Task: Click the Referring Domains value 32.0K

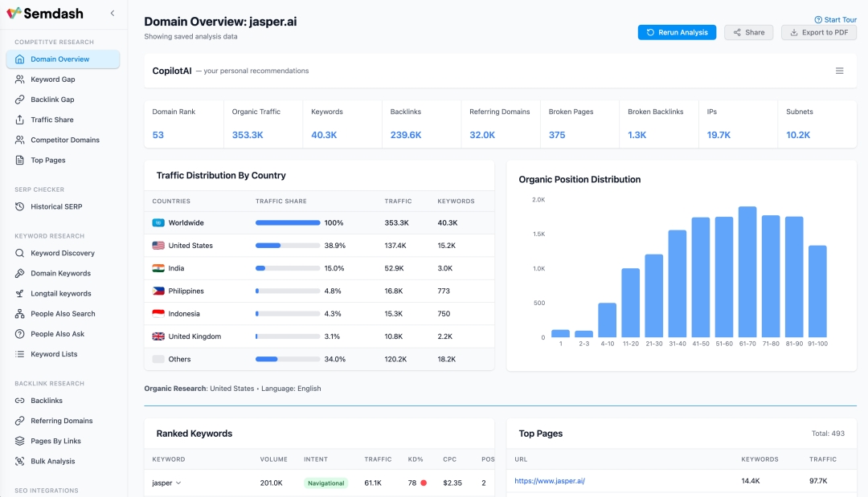Action: pos(482,135)
